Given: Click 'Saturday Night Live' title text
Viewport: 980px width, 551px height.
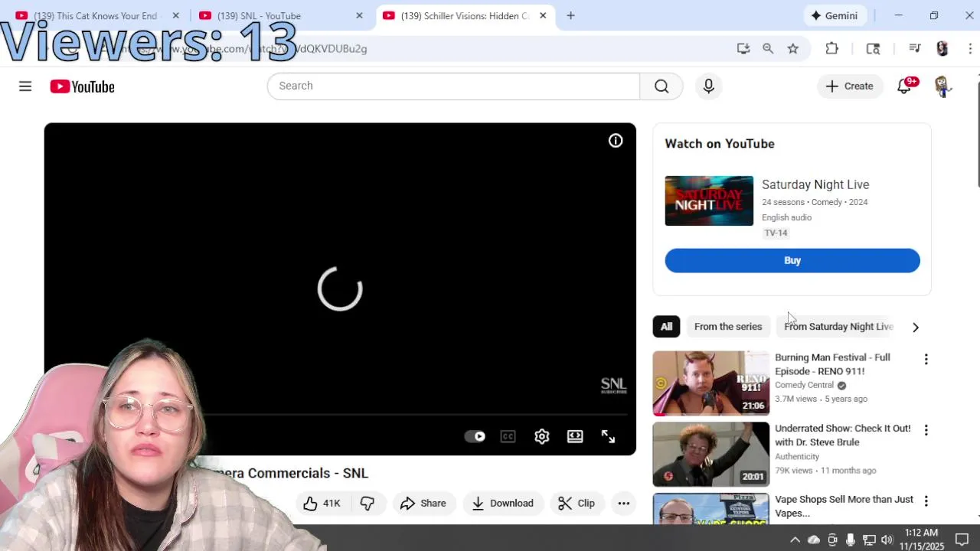Looking at the screenshot, I should [x=815, y=184].
